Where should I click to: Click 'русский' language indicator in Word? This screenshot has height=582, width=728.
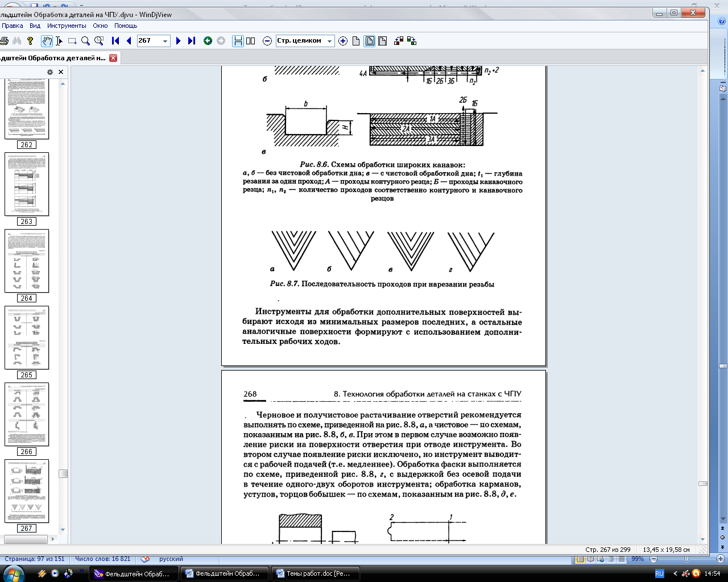171,559
